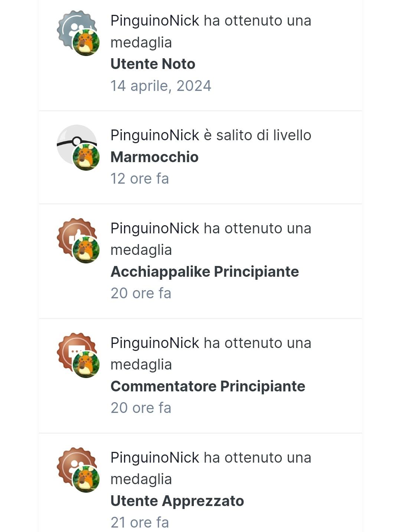Select avatar on Commentatore Principiante entry
The width and height of the screenshot is (401, 532).
click(86, 364)
